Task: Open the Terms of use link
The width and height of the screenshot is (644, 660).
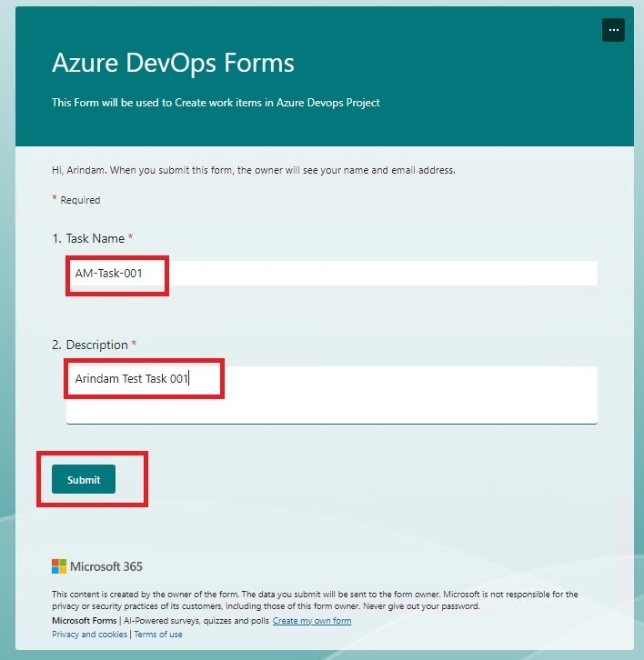Action: point(158,634)
